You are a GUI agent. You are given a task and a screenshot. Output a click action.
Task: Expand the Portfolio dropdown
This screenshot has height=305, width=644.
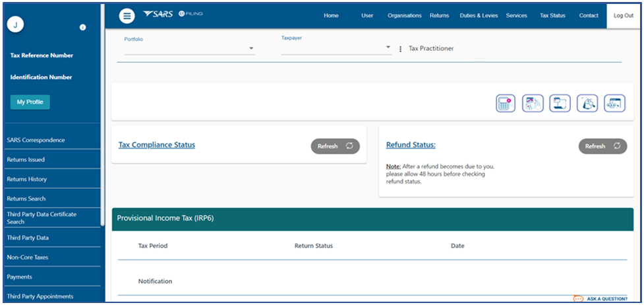click(x=251, y=49)
